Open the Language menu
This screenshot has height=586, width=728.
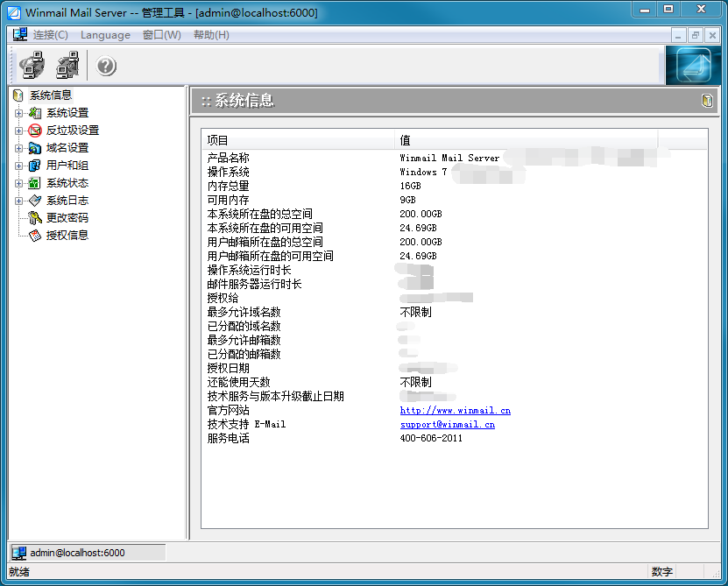(105, 35)
